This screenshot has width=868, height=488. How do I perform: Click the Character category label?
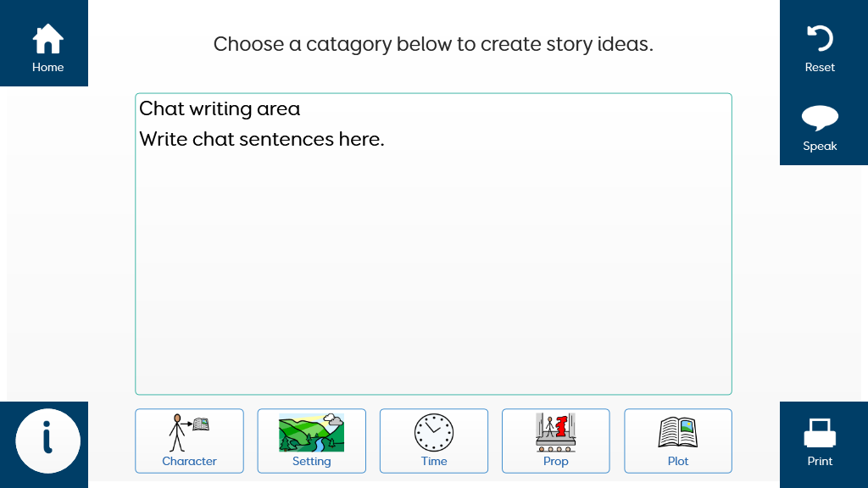tap(189, 461)
